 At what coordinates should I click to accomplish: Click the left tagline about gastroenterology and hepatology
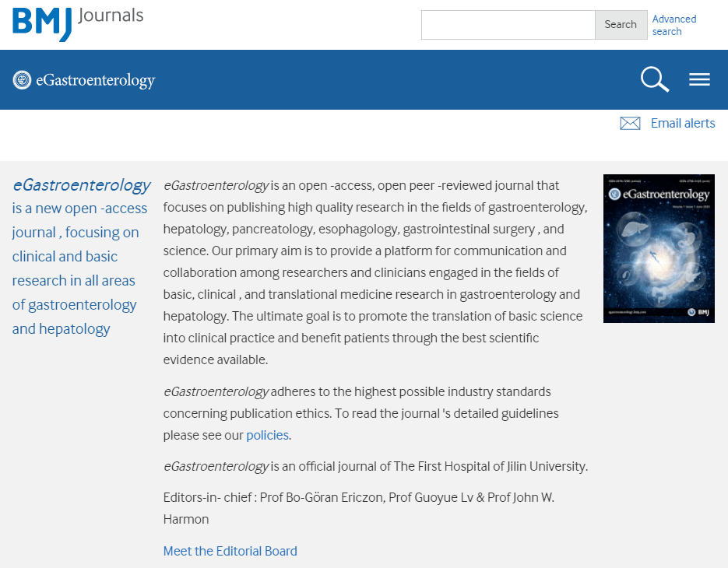coord(74,268)
